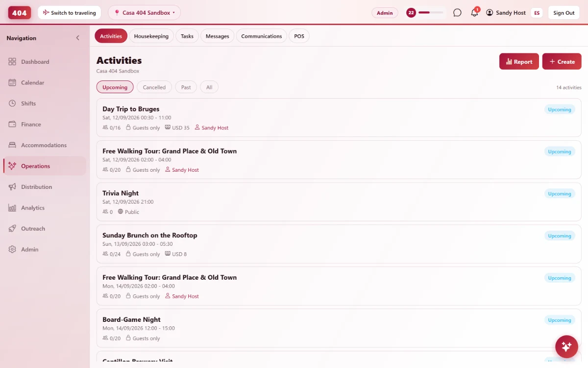
Task: Select the Upcoming filter pill
Action: pyautogui.click(x=115, y=87)
